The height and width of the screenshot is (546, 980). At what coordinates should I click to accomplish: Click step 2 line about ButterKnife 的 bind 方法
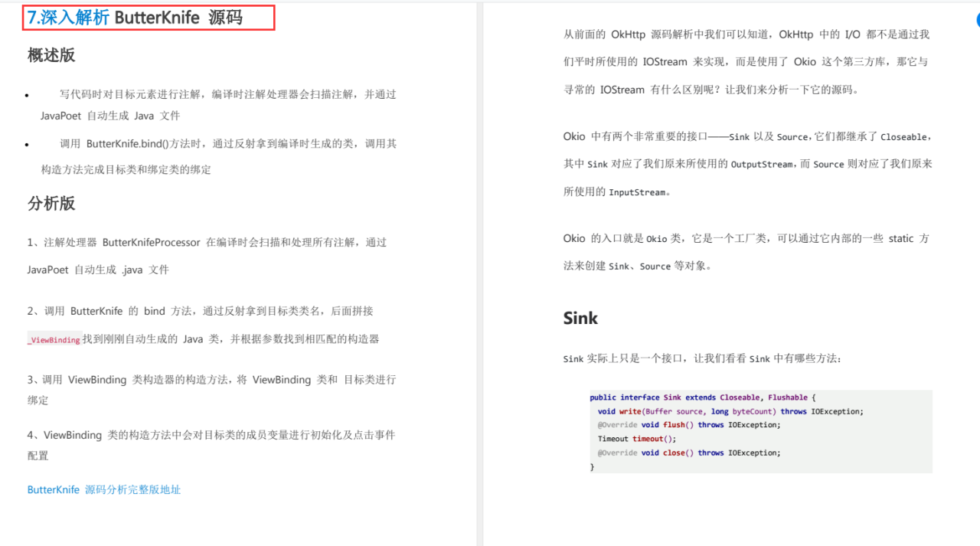(201, 311)
